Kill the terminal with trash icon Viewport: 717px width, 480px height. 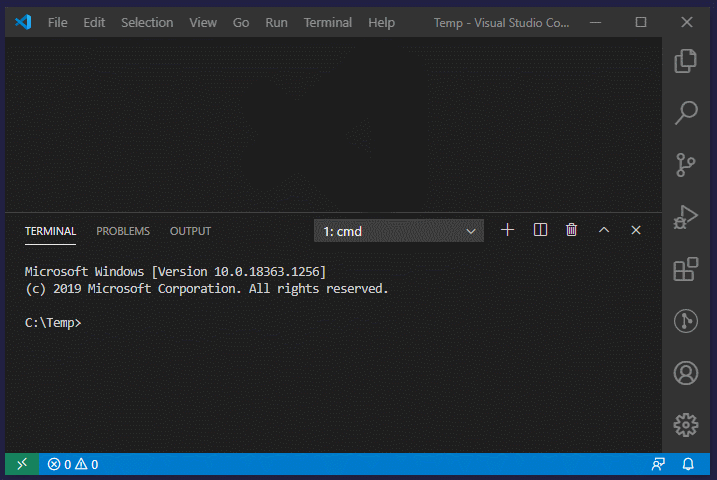click(571, 230)
